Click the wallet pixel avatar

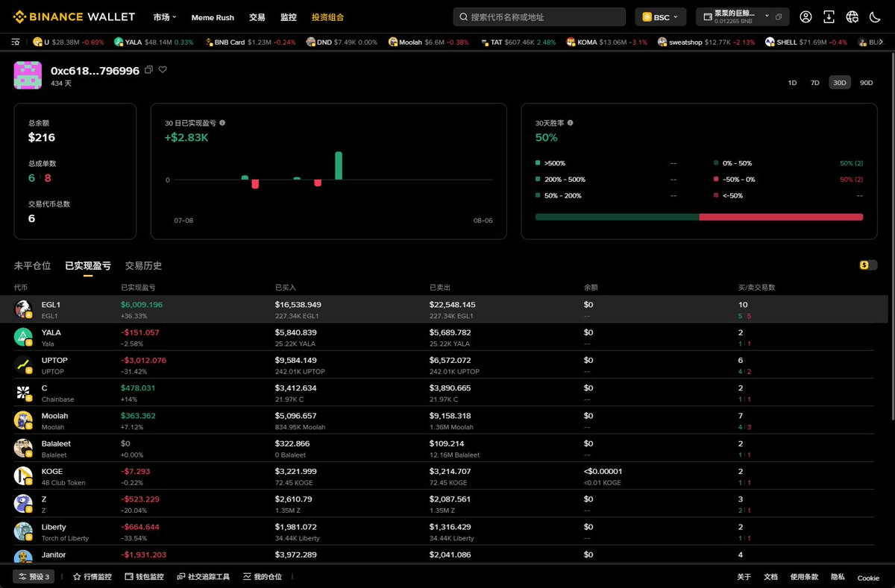coord(28,76)
